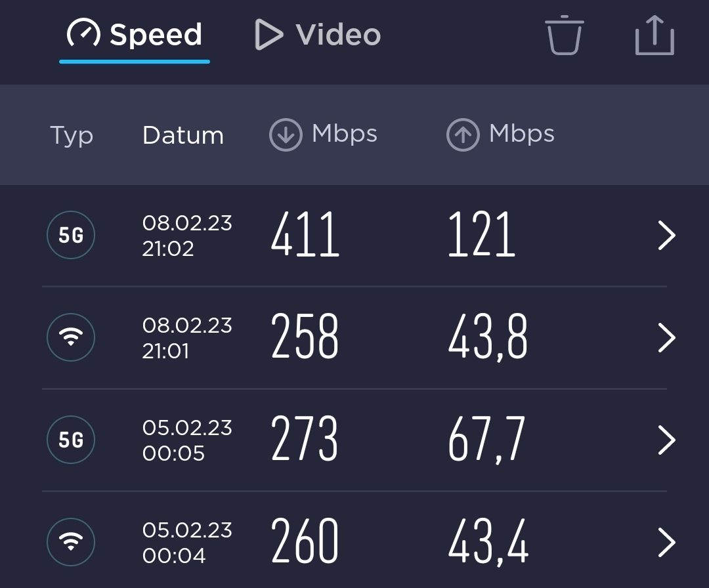The height and width of the screenshot is (588, 709).
Task: Tap the trash delete icon
Action: pyautogui.click(x=564, y=35)
